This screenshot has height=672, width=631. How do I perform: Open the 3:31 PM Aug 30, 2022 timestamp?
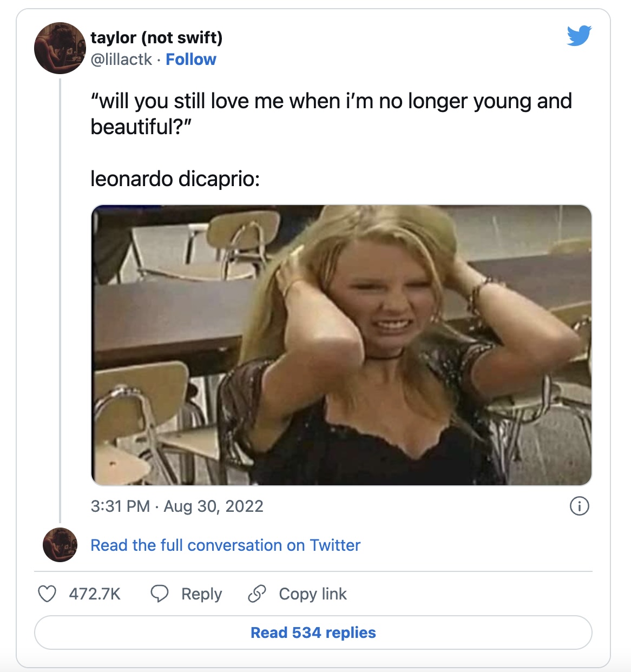pos(177,506)
